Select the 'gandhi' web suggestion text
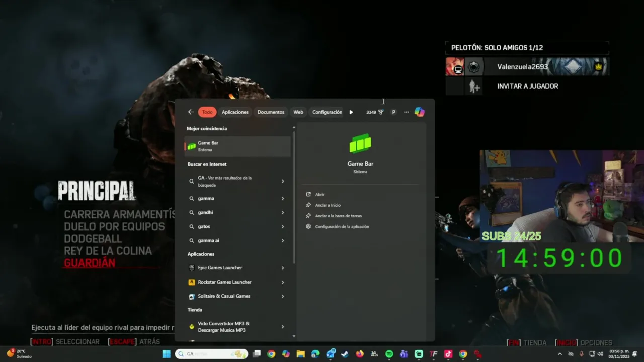The width and height of the screenshot is (644, 362). coord(205,212)
